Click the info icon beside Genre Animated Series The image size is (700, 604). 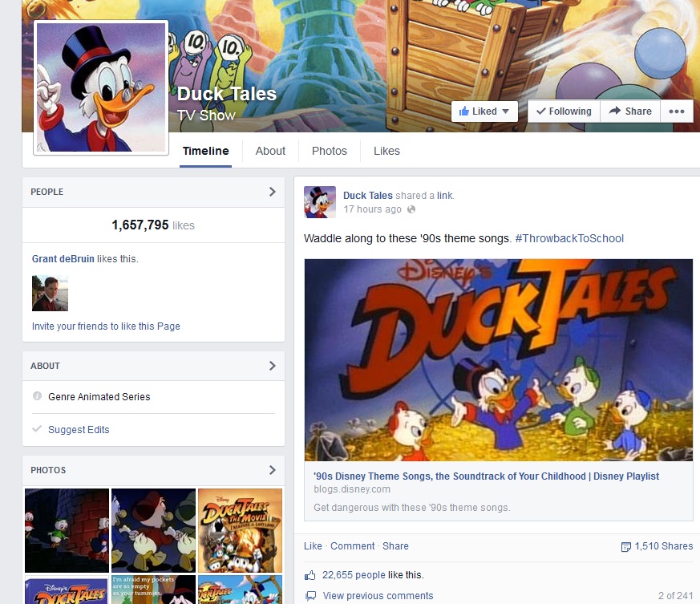[x=37, y=397]
